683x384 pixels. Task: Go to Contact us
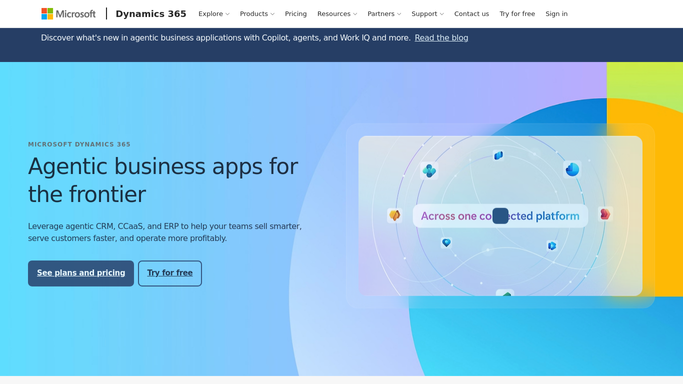point(471,14)
